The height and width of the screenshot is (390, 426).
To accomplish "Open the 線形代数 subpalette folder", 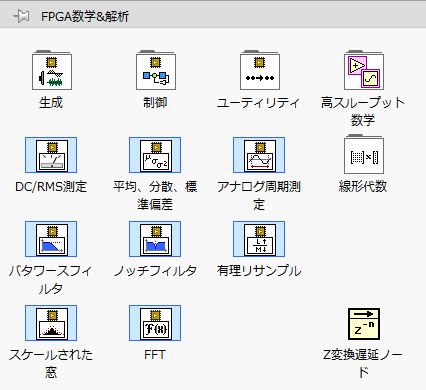I will 364,154.
